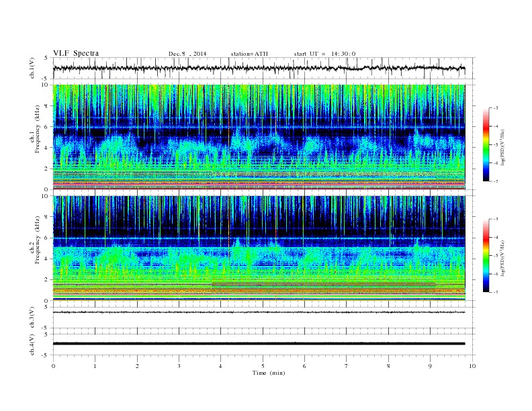Click tick label "1" on the Time axis
532x411 pixels.
[x=95, y=366]
